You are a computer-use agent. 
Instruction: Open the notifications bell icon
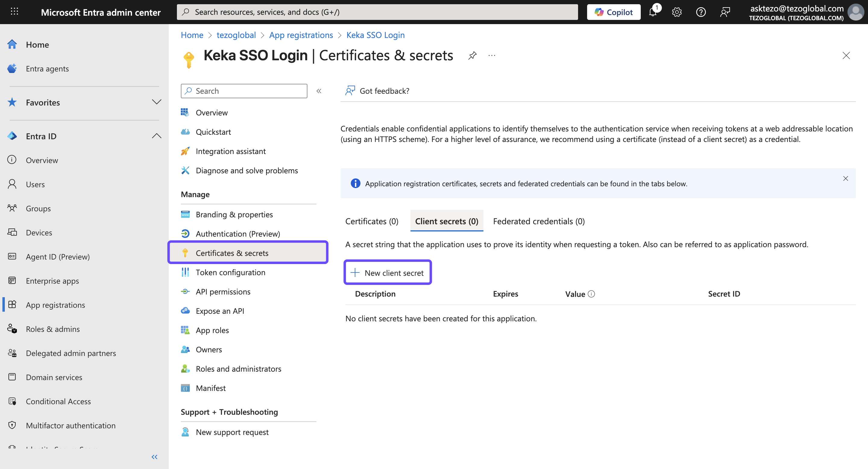coord(653,12)
